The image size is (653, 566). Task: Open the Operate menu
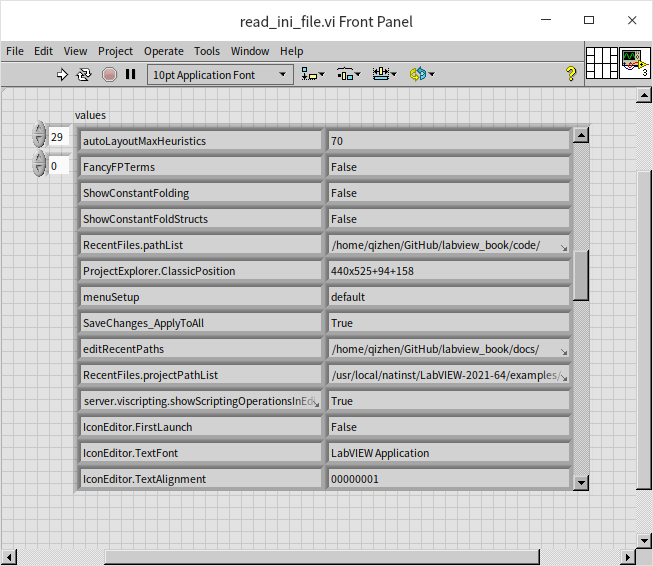(x=163, y=51)
